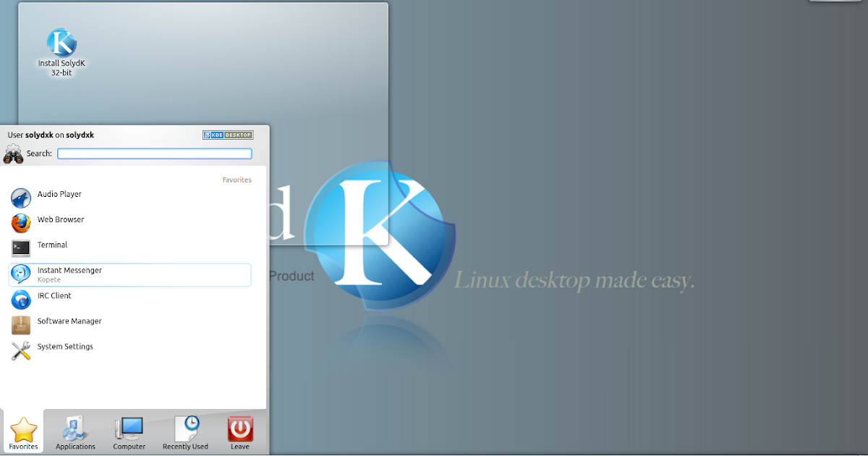Launch Firefox via the Web Browser icon
868x456 pixels.
tap(21, 222)
